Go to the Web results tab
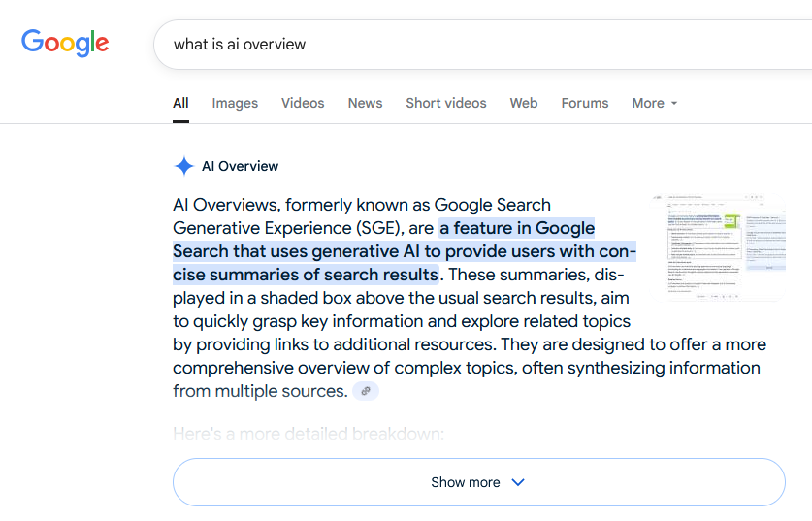This screenshot has width=812, height=521. [x=524, y=103]
